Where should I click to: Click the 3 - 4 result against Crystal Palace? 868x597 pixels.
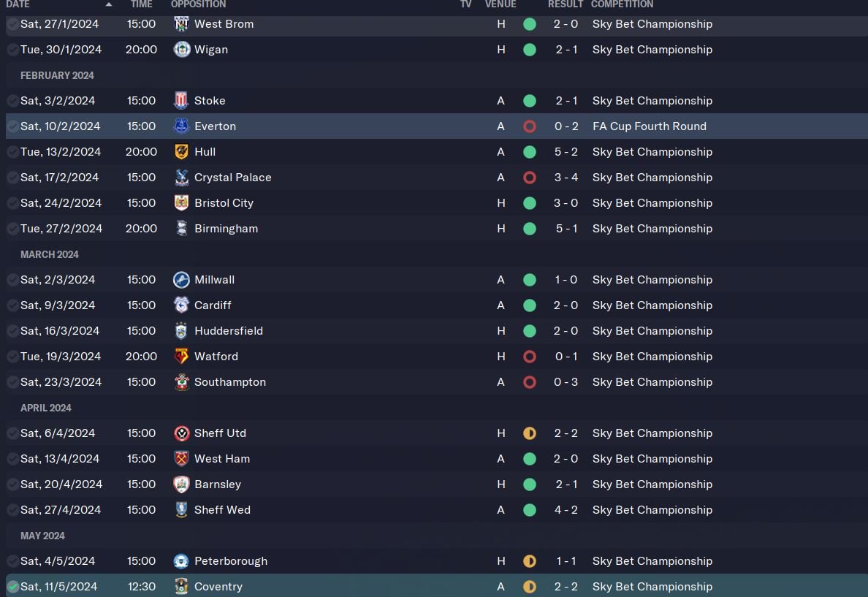point(566,178)
